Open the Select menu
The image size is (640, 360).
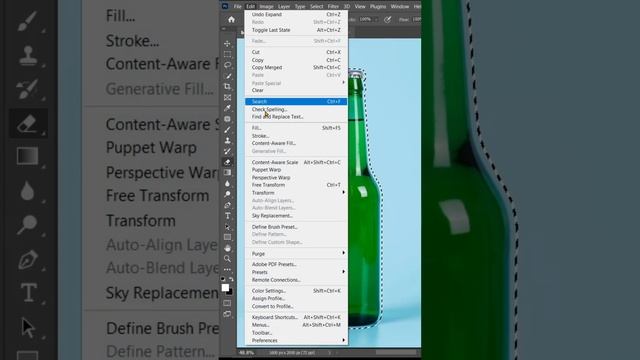click(x=316, y=7)
